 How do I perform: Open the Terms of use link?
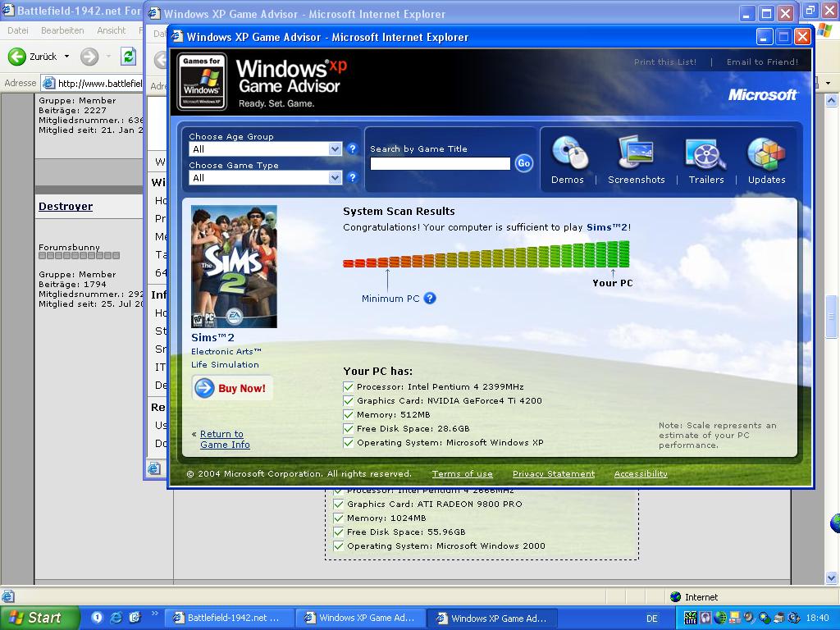tap(463, 473)
